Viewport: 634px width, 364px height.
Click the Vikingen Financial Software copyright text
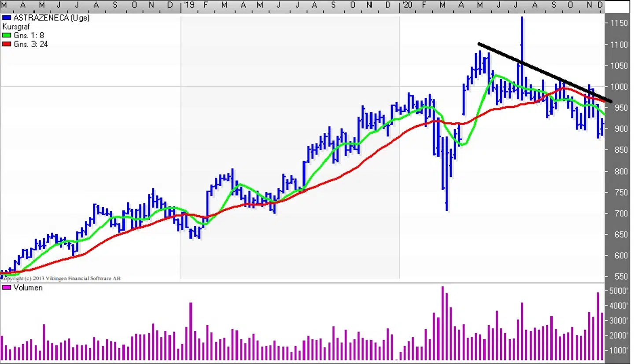[x=61, y=278]
